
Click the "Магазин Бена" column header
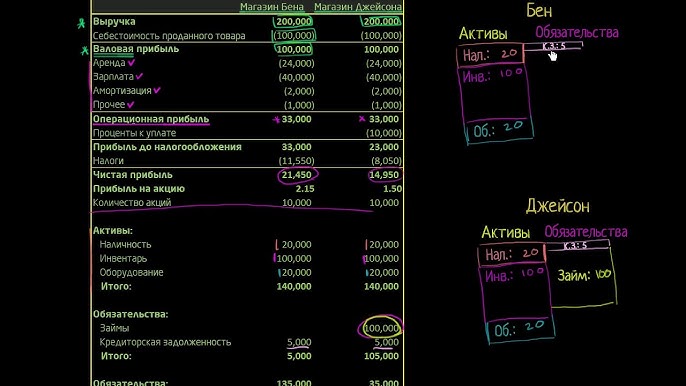tap(272, 7)
